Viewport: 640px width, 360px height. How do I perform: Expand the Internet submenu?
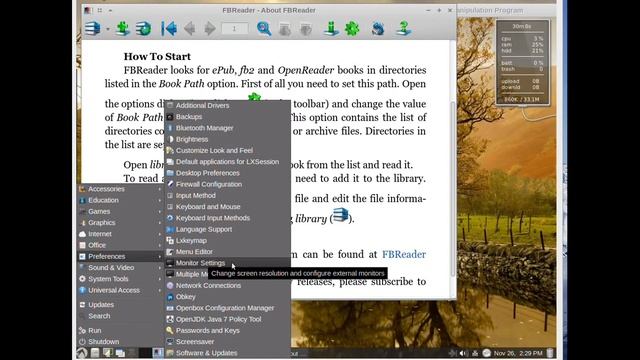coord(120,234)
